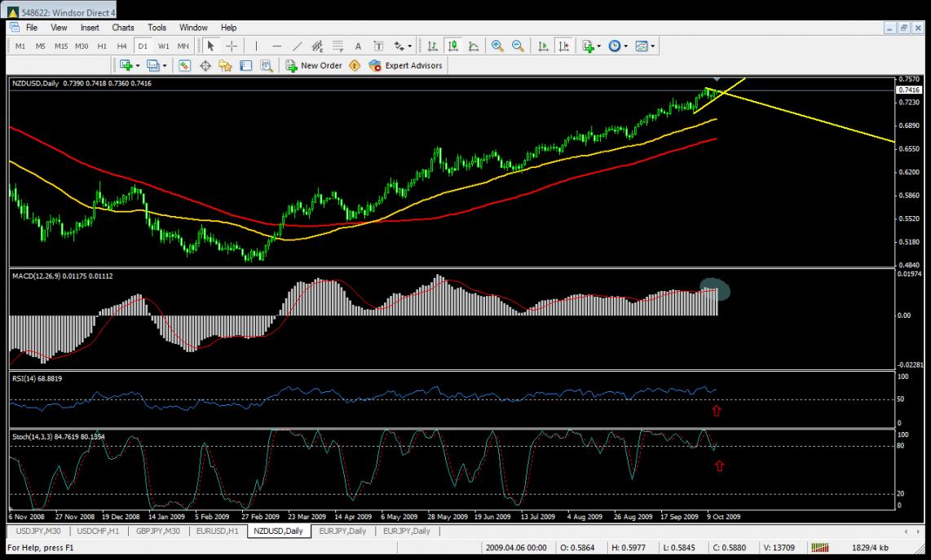The height and width of the screenshot is (560, 931).
Task: Select the vertical line drawing tool
Action: [x=256, y=46]
